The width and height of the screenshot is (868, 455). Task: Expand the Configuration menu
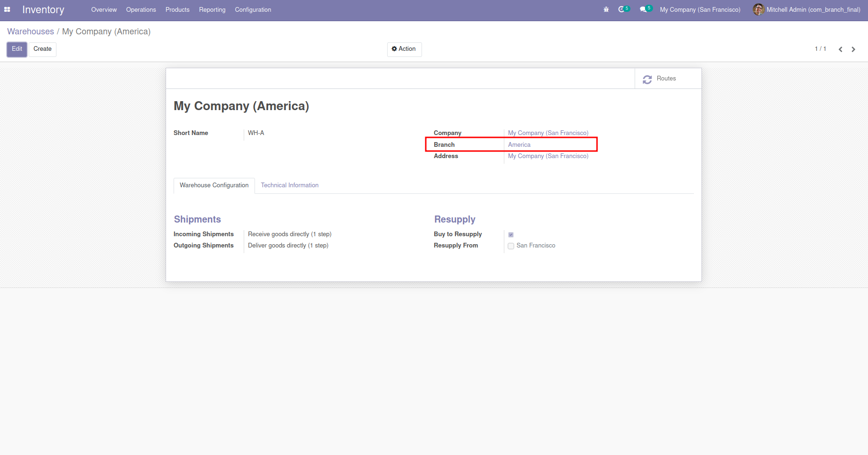pyautogui.click(x=253, y=9)
